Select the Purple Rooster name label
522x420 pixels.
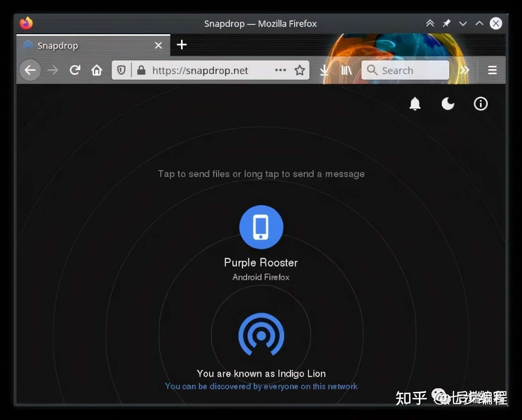(261, 263)
